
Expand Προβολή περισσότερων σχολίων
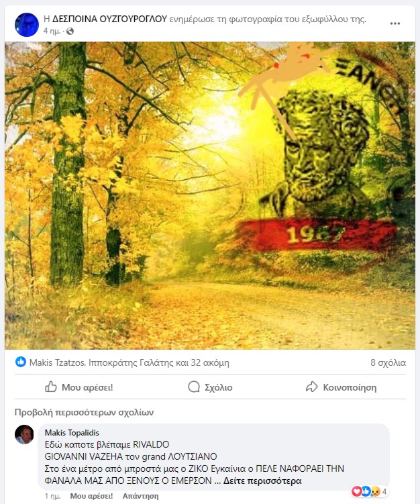(84, 412)
